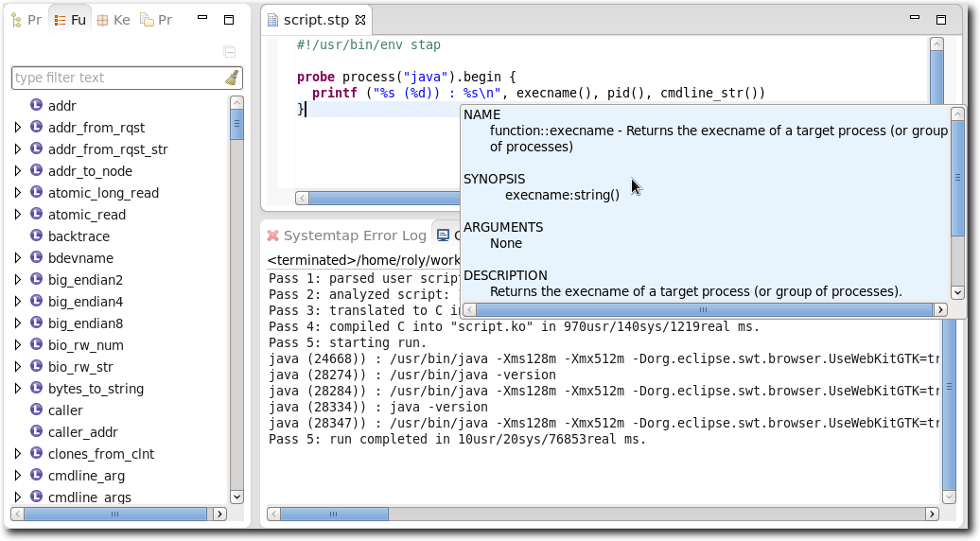Minimize the left Functions view panel

coord(201,19)
